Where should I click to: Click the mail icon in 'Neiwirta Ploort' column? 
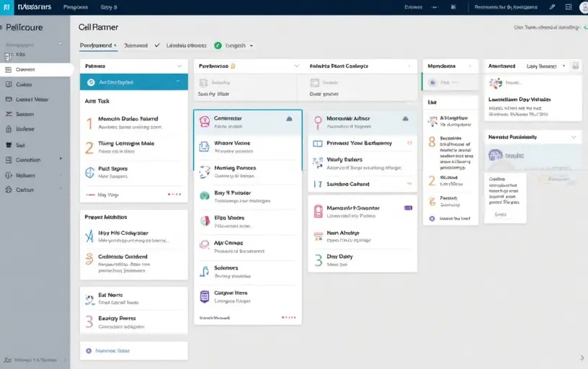tap(315, 82)
